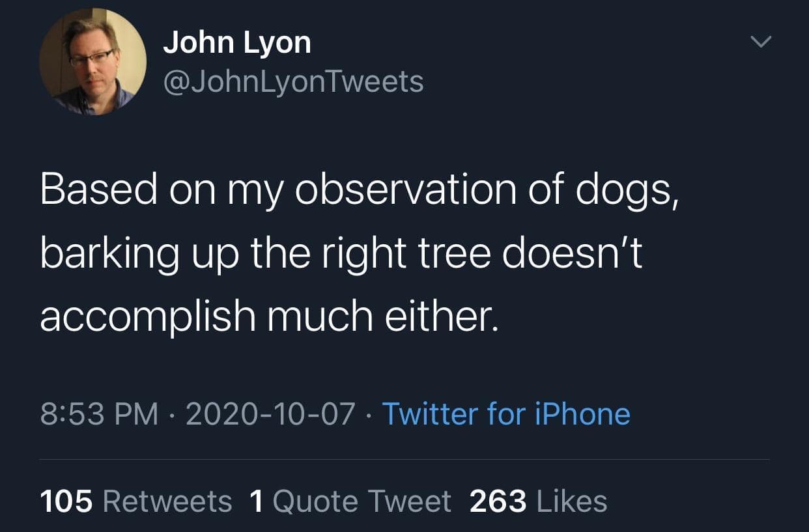The width and height of the screenshot is (809, 532).
Task: Open the @JohnLyonTweets handle link
Action: 292,82
